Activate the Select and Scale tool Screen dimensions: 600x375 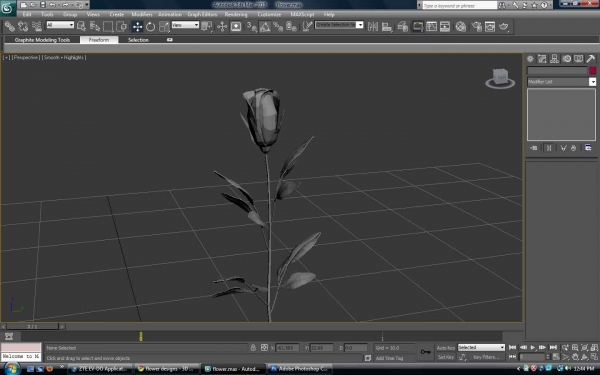pos(164,26)
